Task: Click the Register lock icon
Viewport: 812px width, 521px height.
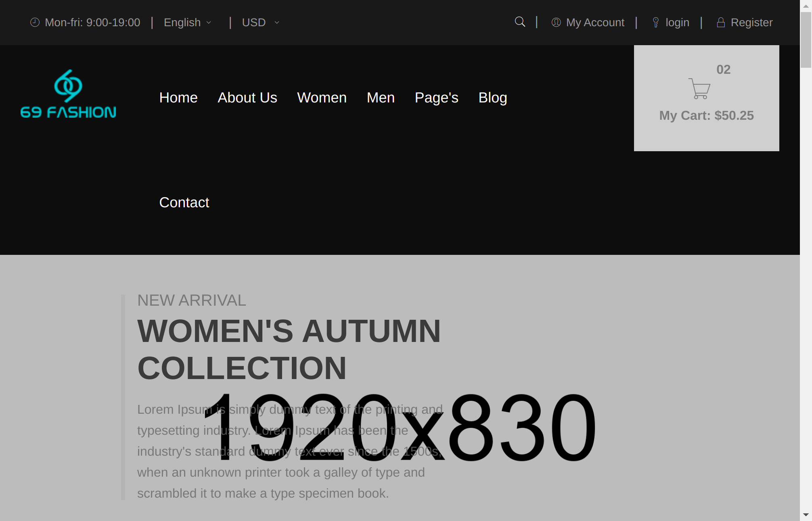Action: click(721, 23)
